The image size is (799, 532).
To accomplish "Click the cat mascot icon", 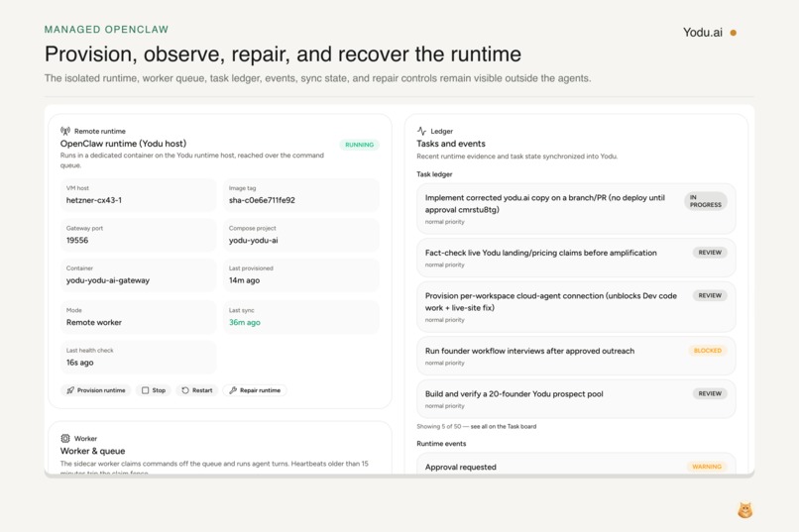I will tap(745, 510).
